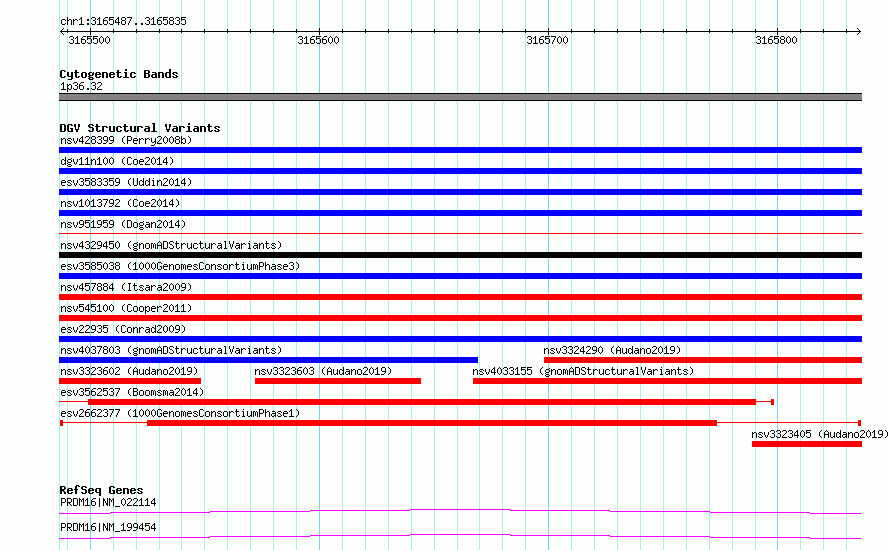Open nsv3323603 (Audano2019) variant label

coord(323,371)
